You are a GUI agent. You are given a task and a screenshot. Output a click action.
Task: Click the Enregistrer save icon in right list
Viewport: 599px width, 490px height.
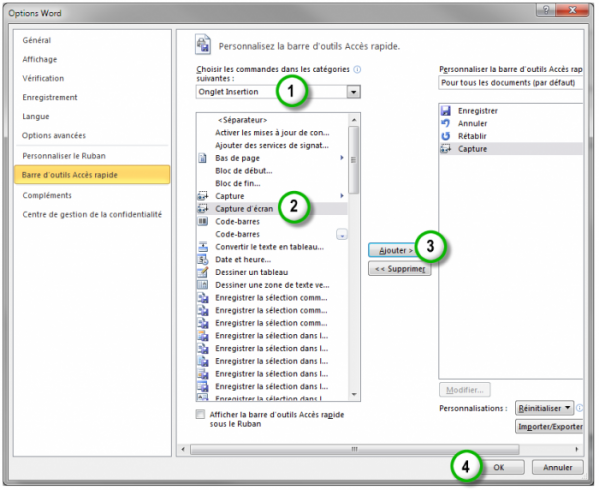click(x=445, y=111)
